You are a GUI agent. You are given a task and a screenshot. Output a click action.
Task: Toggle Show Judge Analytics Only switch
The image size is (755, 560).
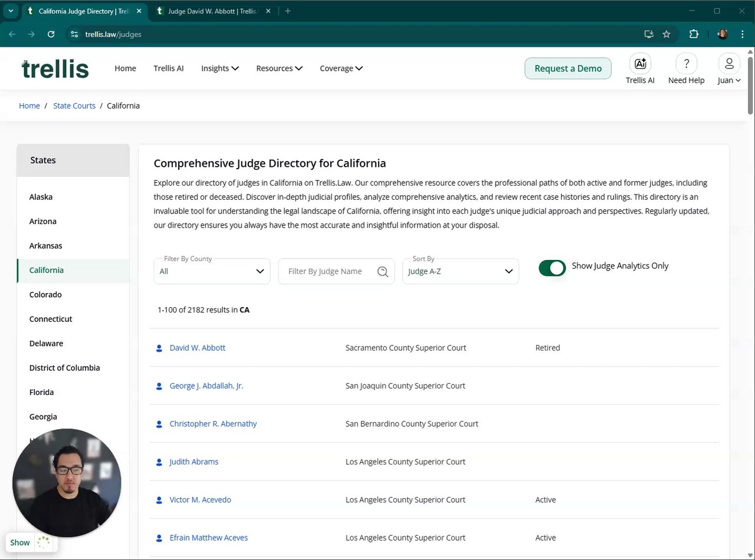(x=552, y=268)
